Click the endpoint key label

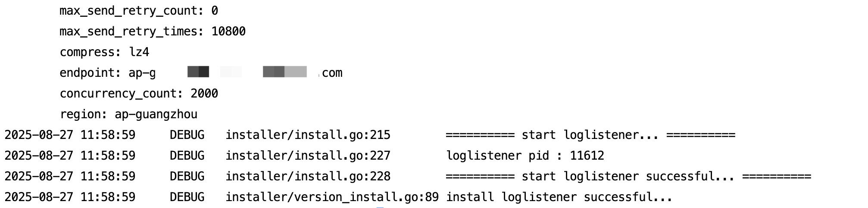(90, 73)
